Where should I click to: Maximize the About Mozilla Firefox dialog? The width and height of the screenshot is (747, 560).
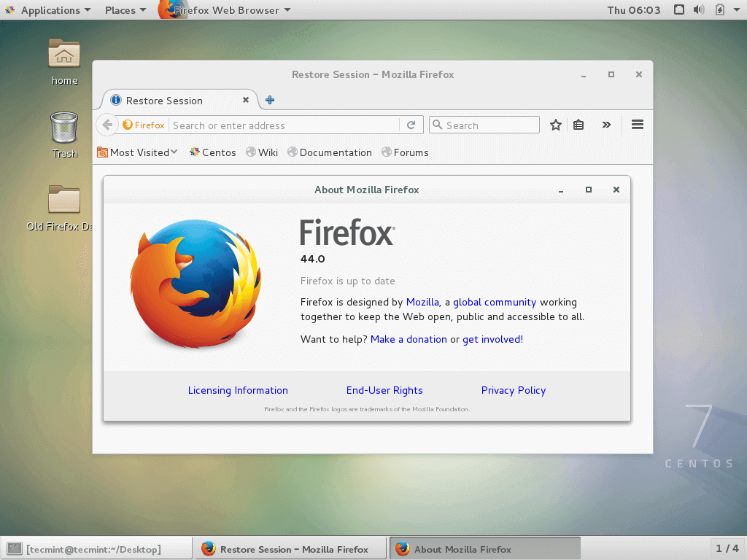point(589,190)
